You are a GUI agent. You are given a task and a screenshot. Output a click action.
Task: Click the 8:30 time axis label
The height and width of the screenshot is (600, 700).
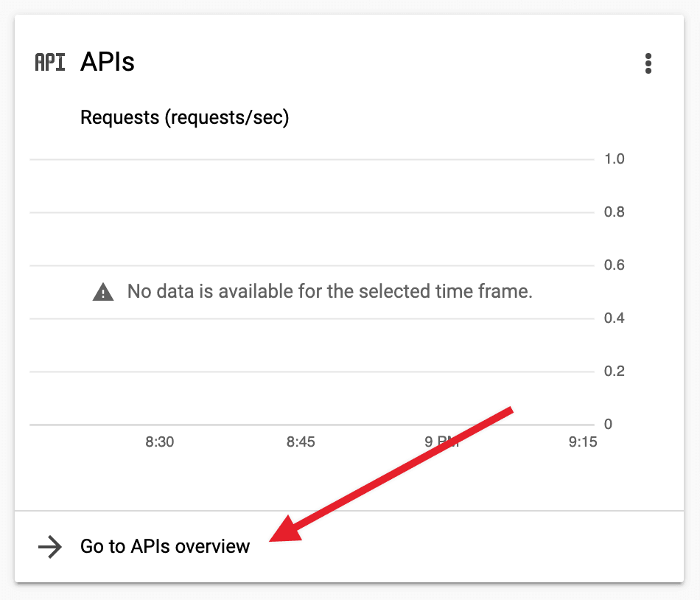(x=160, y=442)
